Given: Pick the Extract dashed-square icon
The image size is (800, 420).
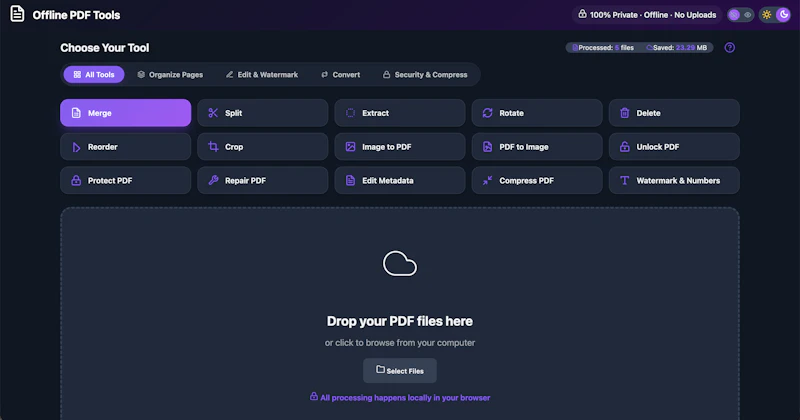Looking at the screenshot, I should (x=351, y=113).
